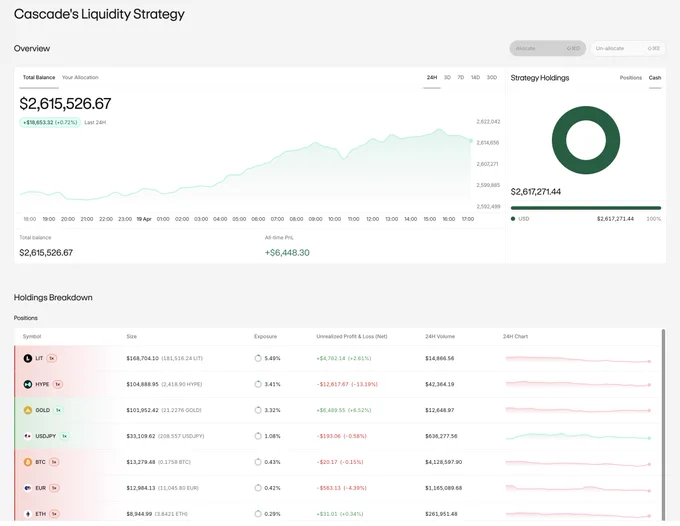Select the 30D chart range
The image size is (680, 526).
point(492,78)
